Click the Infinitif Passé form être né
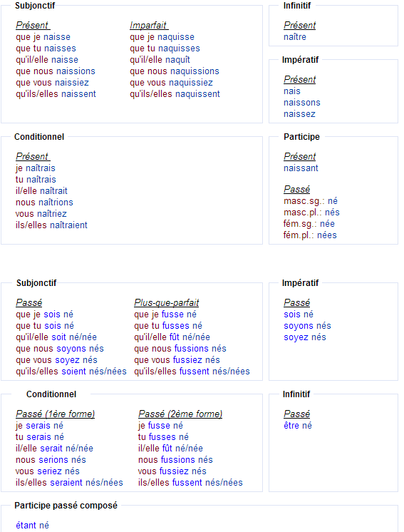 298,426
